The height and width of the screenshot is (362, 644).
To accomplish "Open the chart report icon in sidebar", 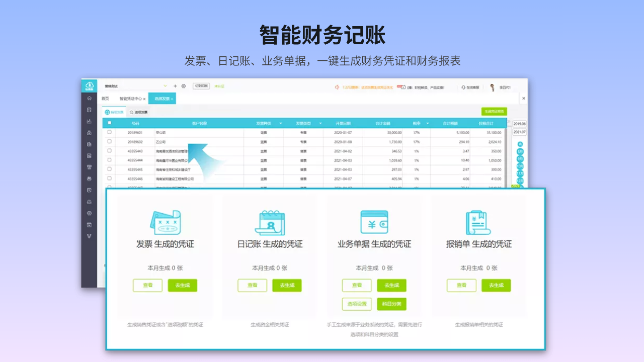I will coord(89,121).
